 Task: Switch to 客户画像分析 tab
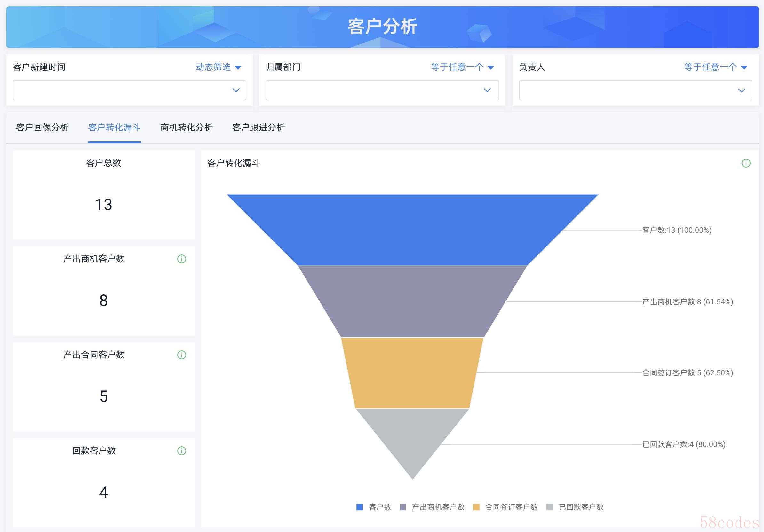point(42,127)
